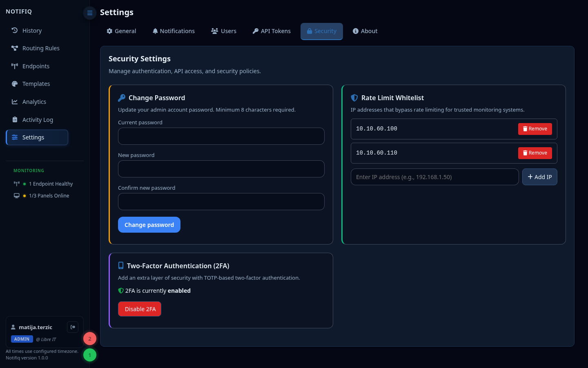Select the Security tab
This screenshot has height=368, width=588.
[322, 31]
